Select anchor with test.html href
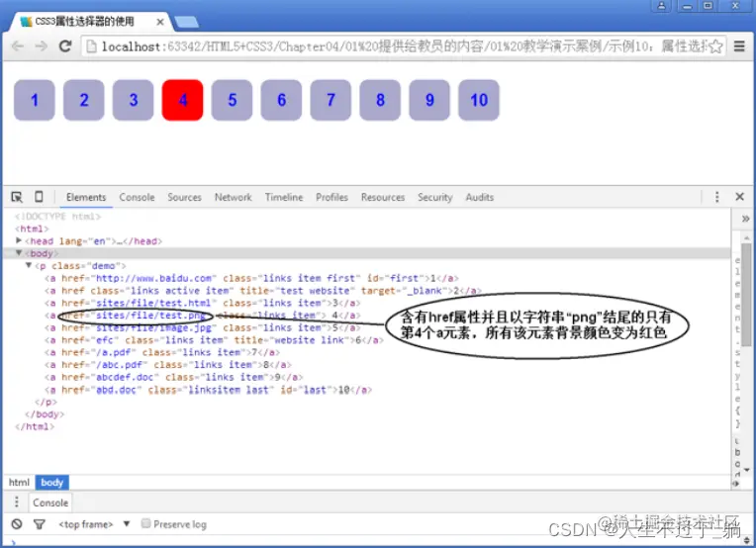 203,303
